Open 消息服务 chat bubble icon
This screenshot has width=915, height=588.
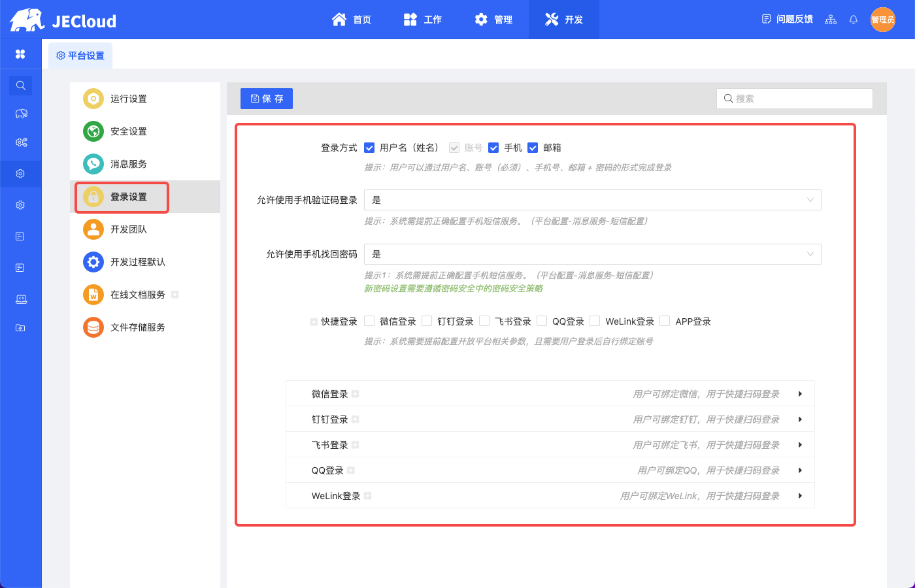93,164
